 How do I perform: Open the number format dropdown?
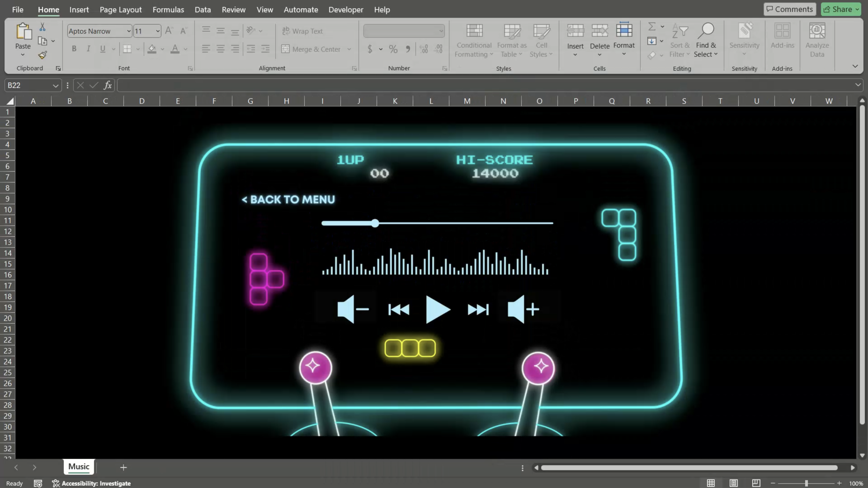click(441, 31)
